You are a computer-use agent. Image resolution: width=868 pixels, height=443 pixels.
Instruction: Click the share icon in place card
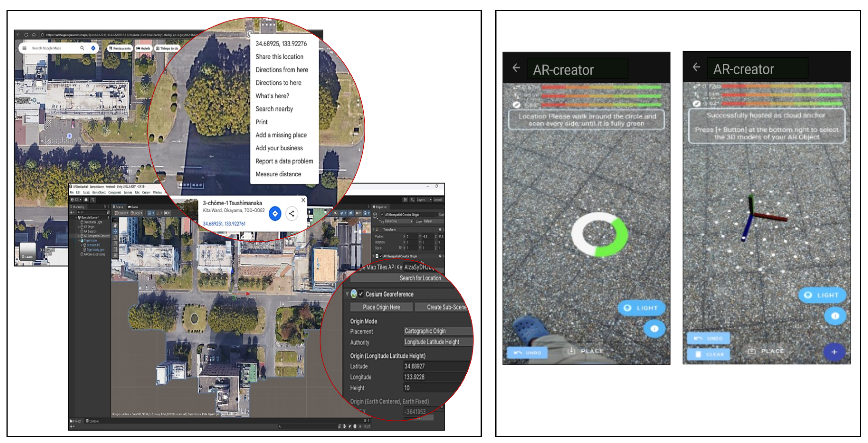tap(292, 214)
